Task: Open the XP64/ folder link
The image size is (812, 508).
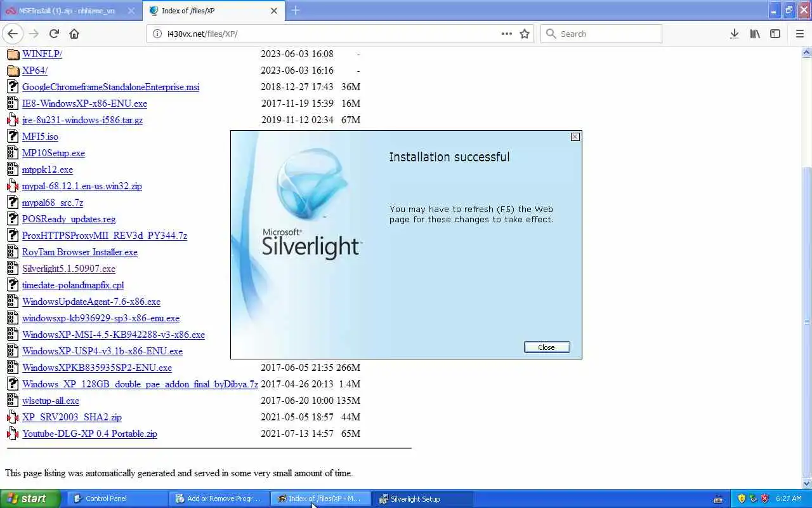Action: coord(35,70)
